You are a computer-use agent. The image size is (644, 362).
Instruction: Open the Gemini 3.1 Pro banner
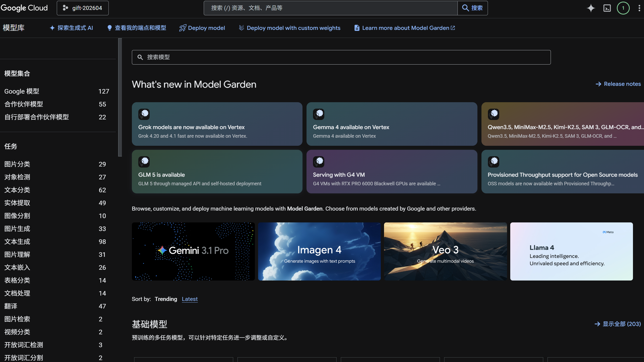click(x=193, y=251)
